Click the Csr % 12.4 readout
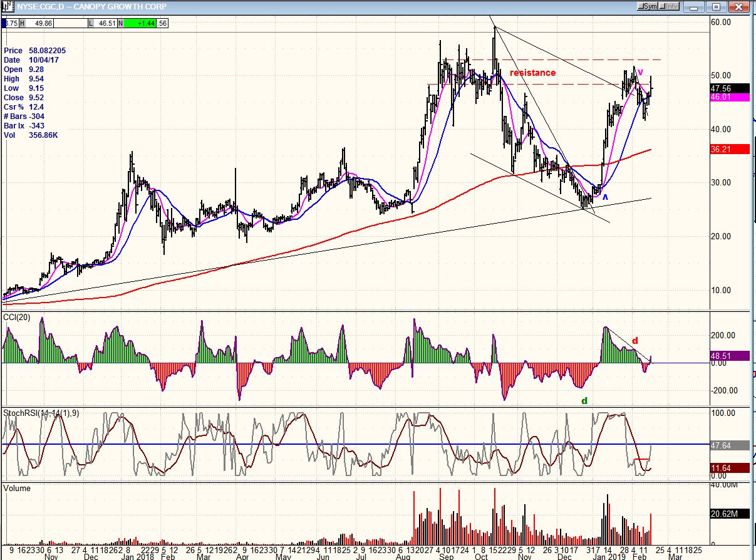Image resolution: width=756 pixels, height=560 pixels. 25,106
